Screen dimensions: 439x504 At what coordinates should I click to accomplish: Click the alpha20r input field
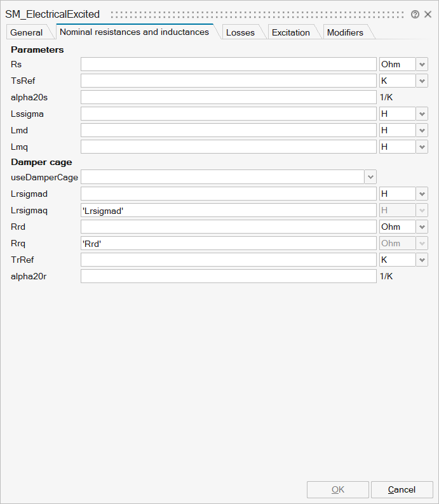click(229, 276)
